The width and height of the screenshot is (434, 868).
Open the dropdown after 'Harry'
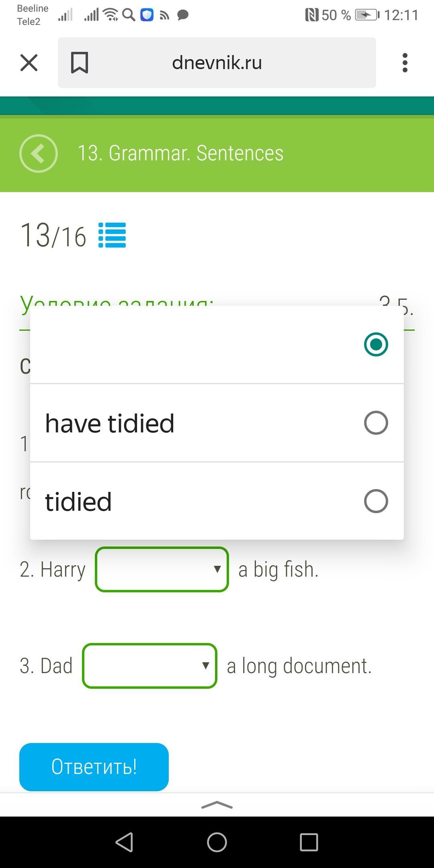pos(162,569)
